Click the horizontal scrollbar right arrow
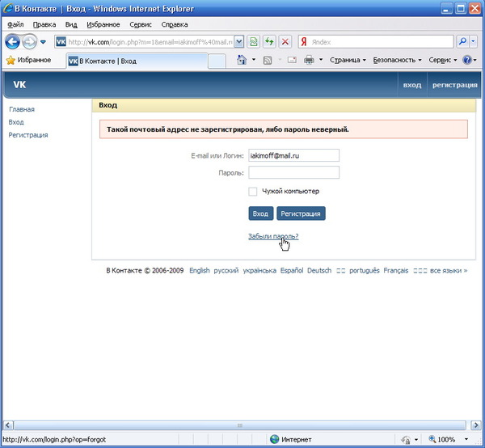This screenshot has width=485, height=448. [476, 425]
